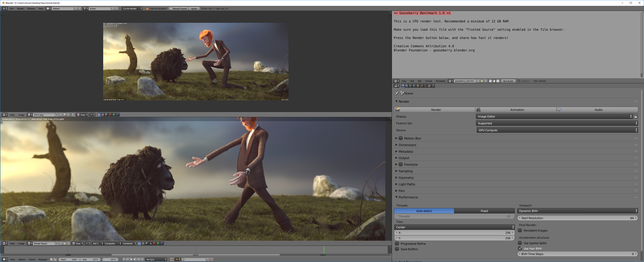
Task: Pin the 2472.png image in editor
Action: coord(73,115)
